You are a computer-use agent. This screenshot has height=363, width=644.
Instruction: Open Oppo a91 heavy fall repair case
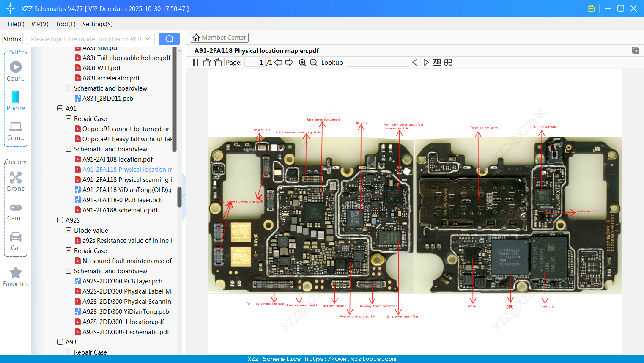coord(127,139)
